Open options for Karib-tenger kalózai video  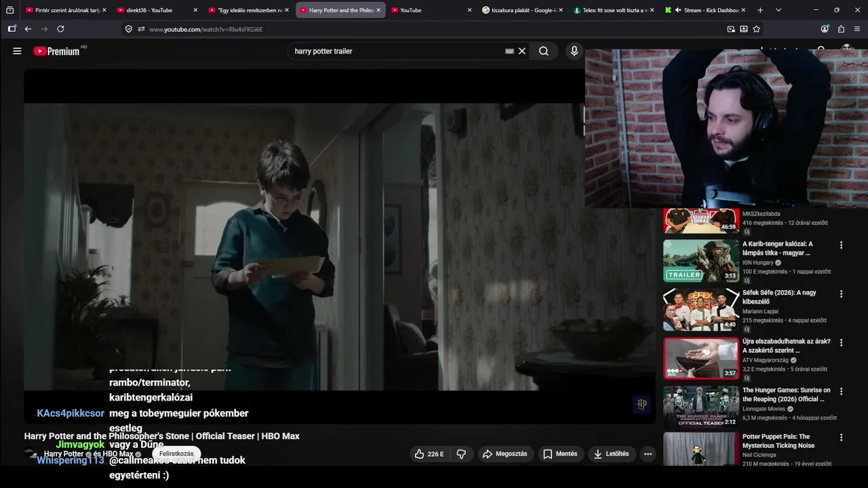click(841, 245)
